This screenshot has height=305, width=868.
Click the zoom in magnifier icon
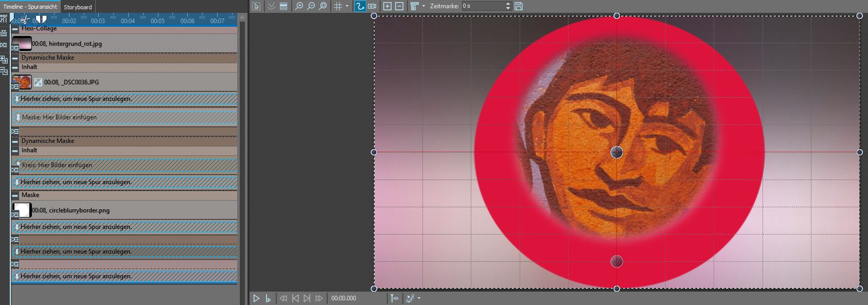coord(299,6)
